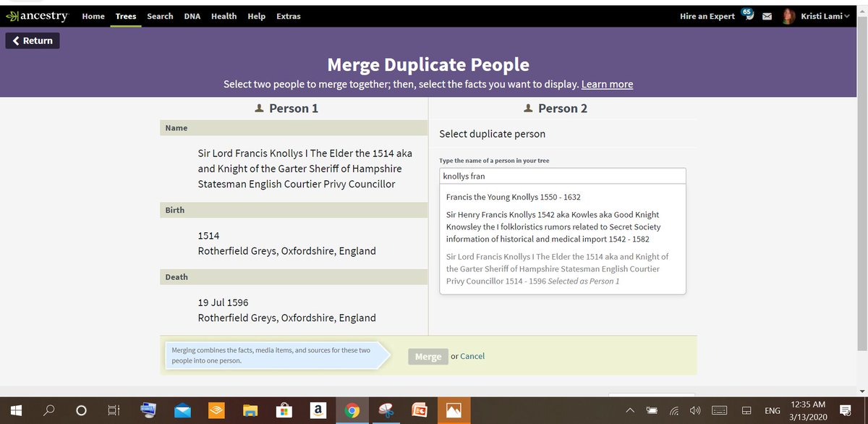This screenshot has width=868, height=424.
Task: Open Amazon app in taskbar
Action: tap(318, 410)
